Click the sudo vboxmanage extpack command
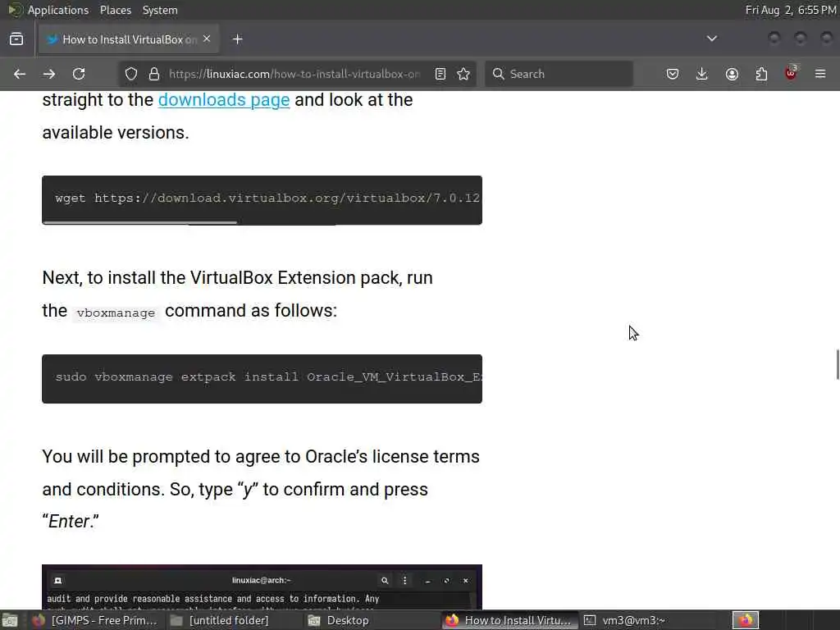The width and height of the screenshot is (840, 630). pyautogui.click(x=262, y=377)
